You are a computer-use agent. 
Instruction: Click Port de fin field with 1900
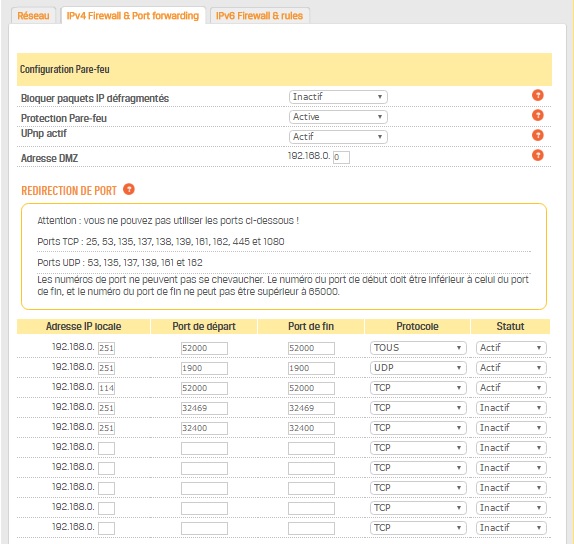(311, 368)
